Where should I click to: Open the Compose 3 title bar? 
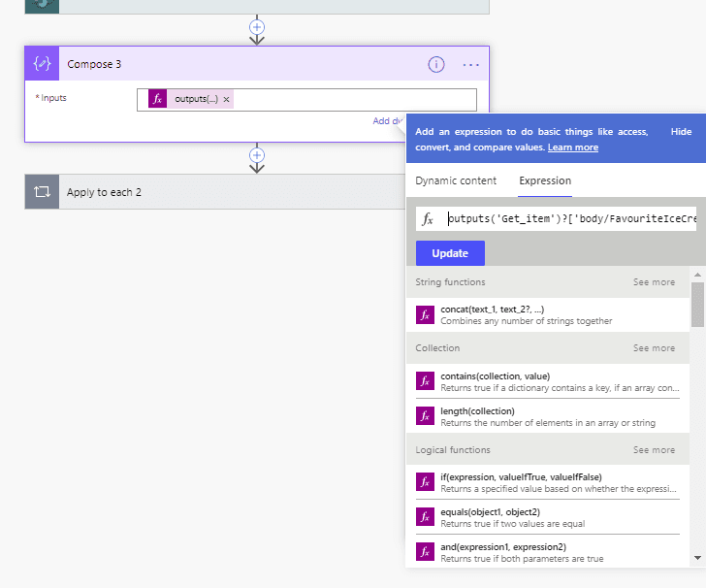(257, 63)
